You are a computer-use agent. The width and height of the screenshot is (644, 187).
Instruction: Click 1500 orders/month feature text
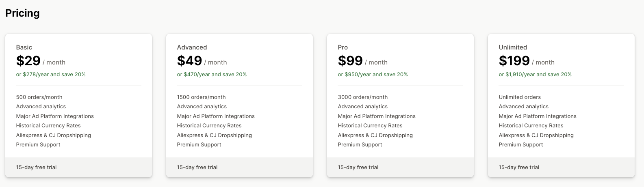click(x=201, y=97)
